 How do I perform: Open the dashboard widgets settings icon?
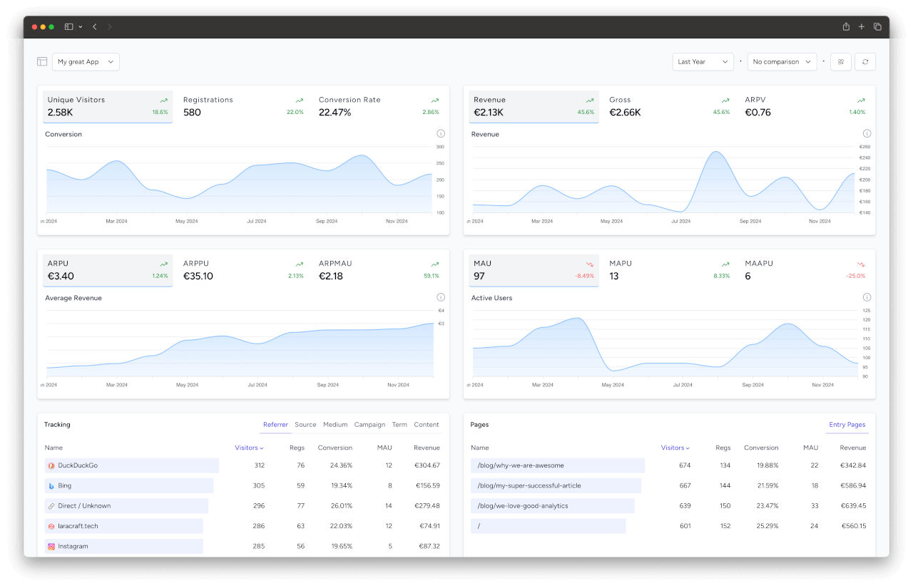[x=841, y=62]
